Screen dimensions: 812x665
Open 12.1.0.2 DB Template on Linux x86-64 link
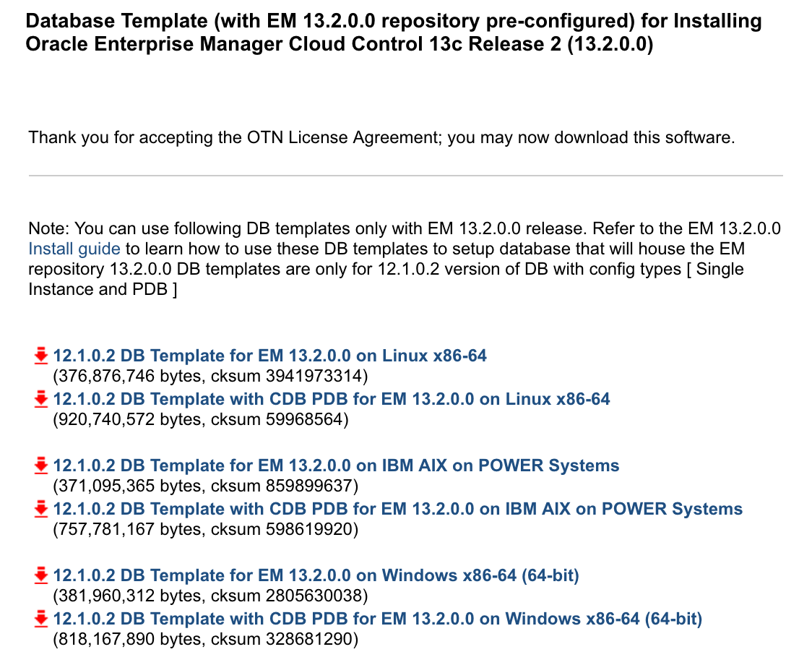point(269,356)
